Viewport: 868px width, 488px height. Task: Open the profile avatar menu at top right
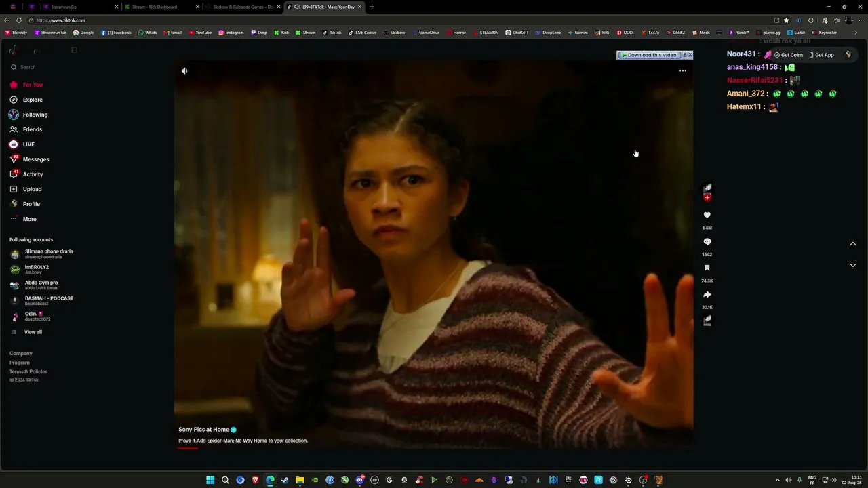click(x=848, y=55)
